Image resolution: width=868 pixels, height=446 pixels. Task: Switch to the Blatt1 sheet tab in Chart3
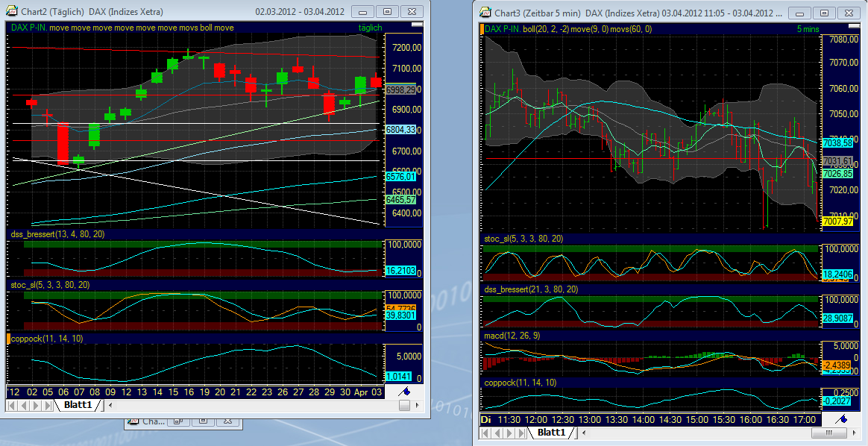point(550,432)
